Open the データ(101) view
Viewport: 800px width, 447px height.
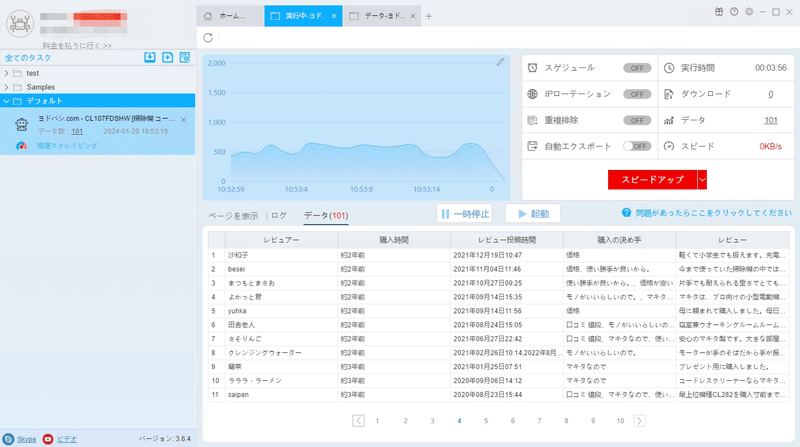[x=326, y=216]
